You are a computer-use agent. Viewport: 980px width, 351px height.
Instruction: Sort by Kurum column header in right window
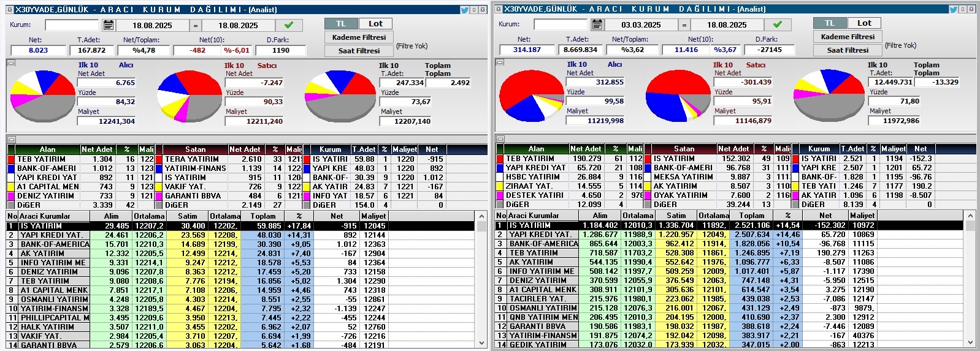(x=819, y=149)
